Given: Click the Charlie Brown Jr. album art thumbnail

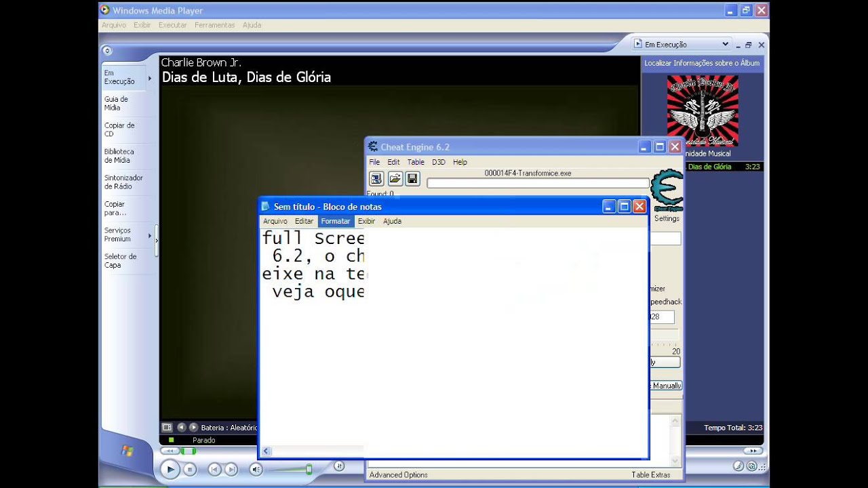Looking at the screenshot, I should pos(703,110).
